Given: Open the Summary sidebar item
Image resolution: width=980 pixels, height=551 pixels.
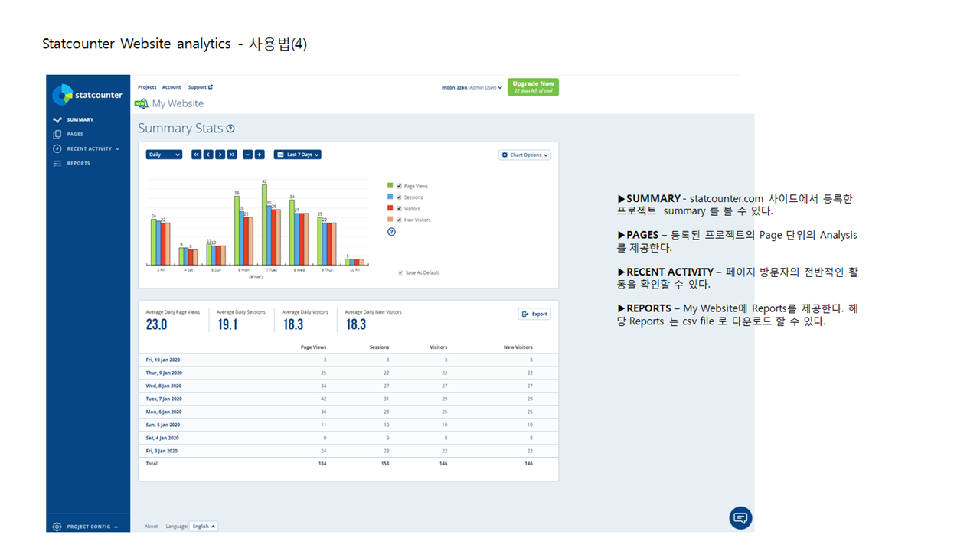Looking at the screenshot, I should 73,119.
